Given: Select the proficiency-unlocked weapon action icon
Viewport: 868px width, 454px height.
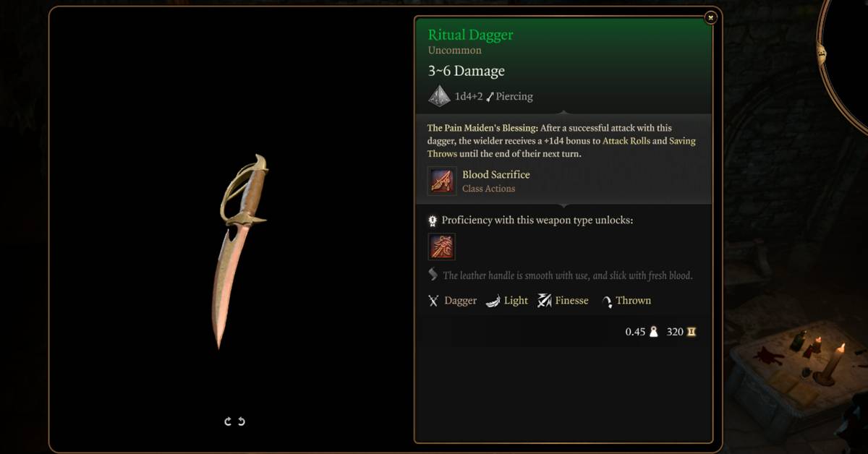Looking at the screenshot, I should coord(442,247).
